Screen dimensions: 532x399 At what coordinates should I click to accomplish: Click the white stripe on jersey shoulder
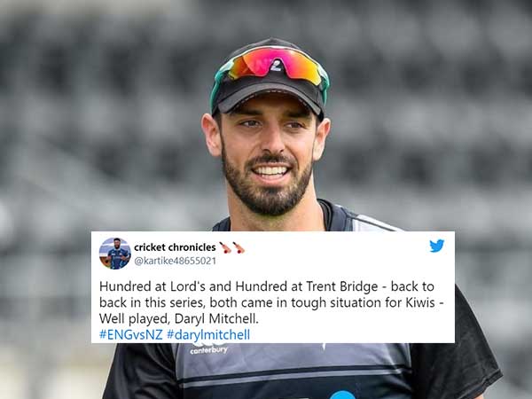click(x=373, y=223)
